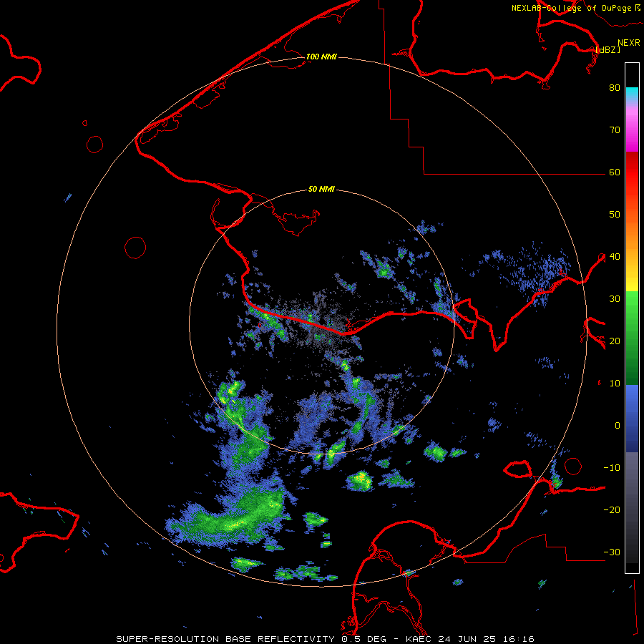Click the 50 value on the dBZ scale

click(615, 215)
